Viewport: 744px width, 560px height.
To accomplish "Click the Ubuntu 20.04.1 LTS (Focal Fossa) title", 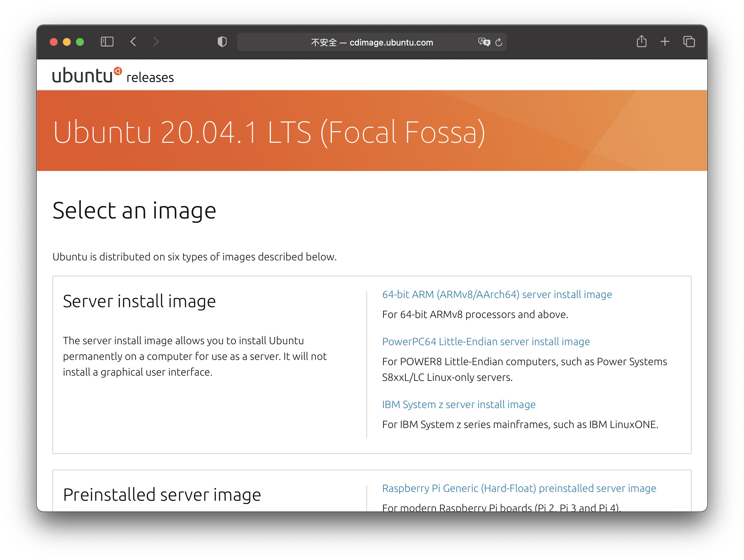I will coord(269,132).
